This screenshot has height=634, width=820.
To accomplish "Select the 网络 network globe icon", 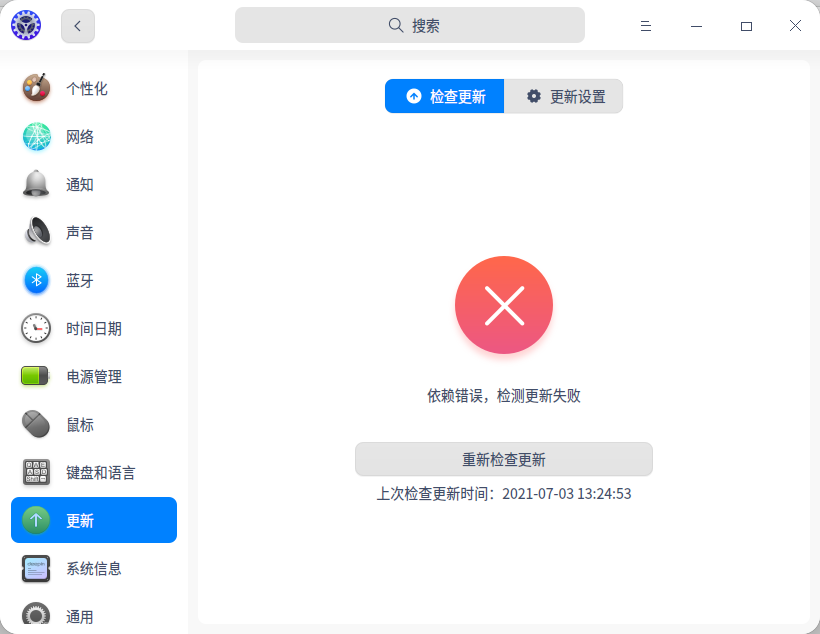I will click(x=36, y=137).
